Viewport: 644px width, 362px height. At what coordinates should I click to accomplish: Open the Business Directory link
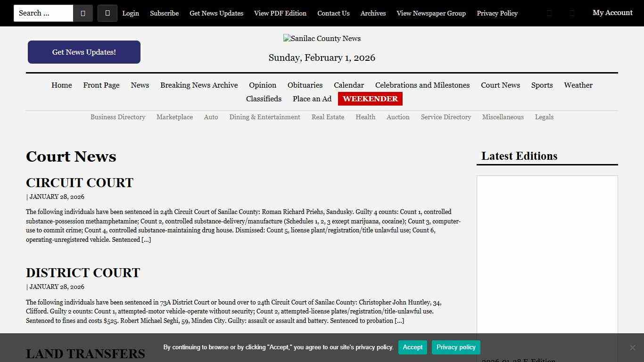click(118, 117)
